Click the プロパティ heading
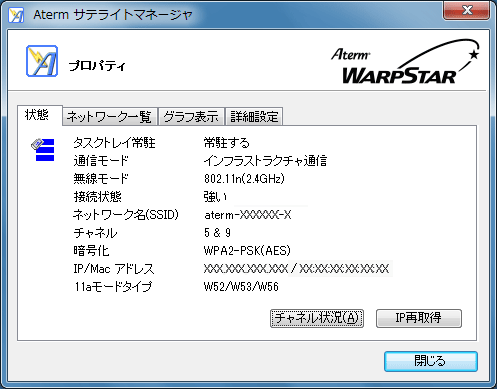This screenshot has height=389, width=497. (97, 66)
